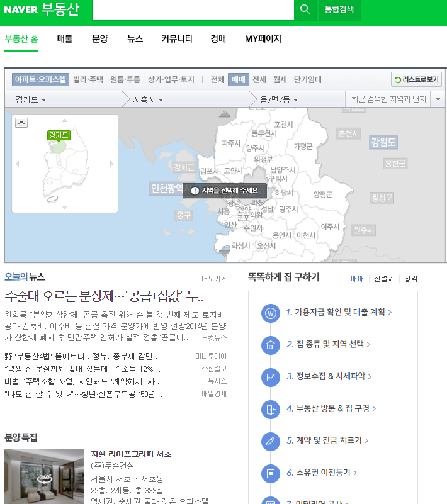Open the 경매 tab

click(218, 39)
